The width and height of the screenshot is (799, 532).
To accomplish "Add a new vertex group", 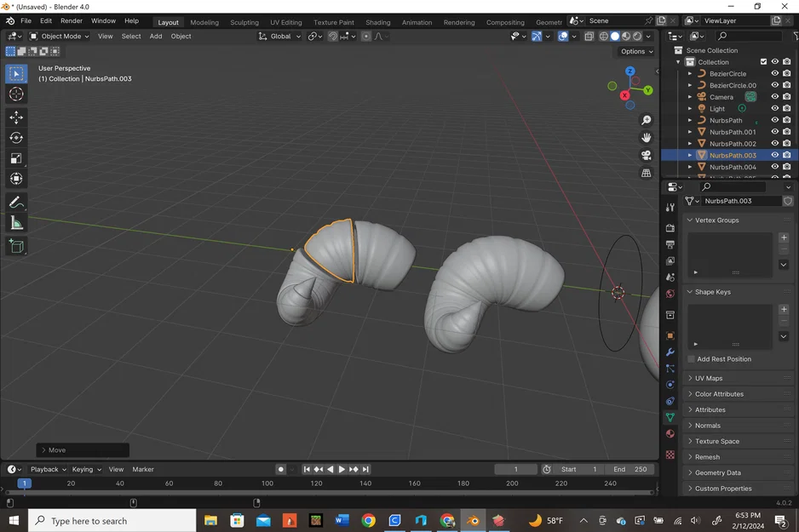I will click(784, 237).
